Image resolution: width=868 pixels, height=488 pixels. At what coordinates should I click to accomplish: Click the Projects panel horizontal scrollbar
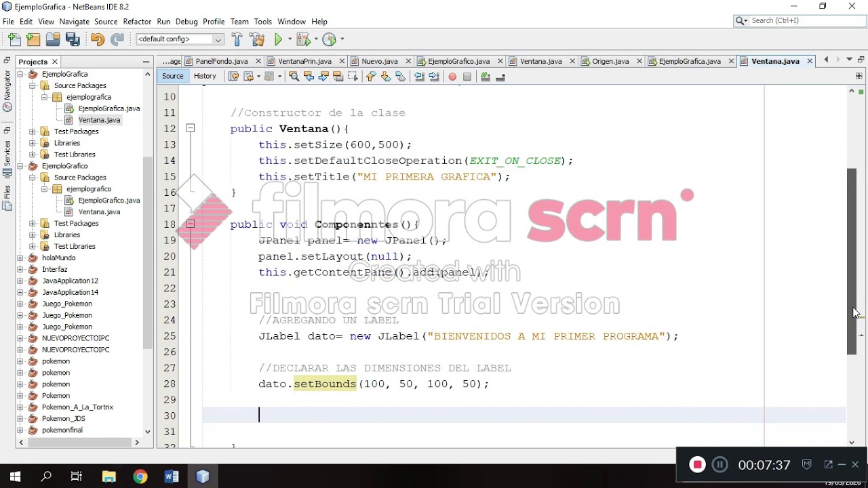[x=79, y=442]
